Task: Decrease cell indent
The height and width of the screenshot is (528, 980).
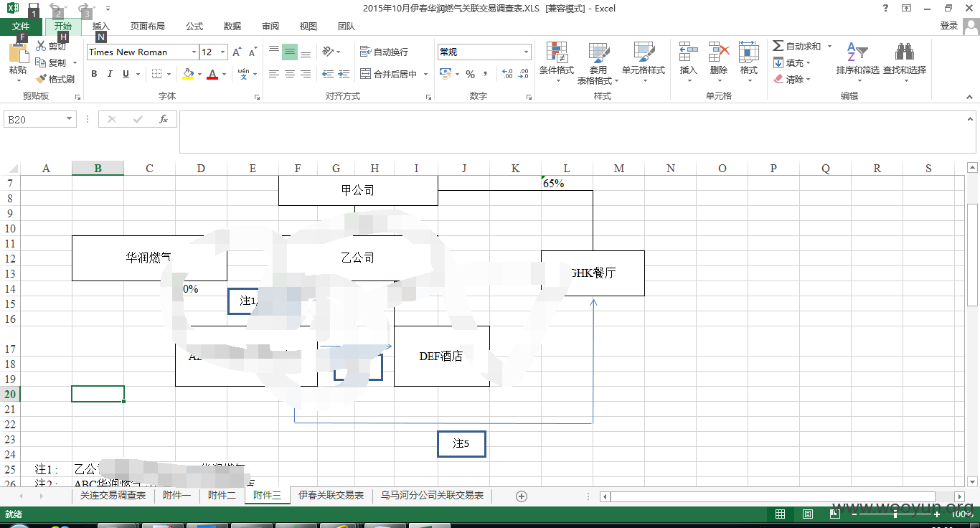Action: click(x=328, y=74)
